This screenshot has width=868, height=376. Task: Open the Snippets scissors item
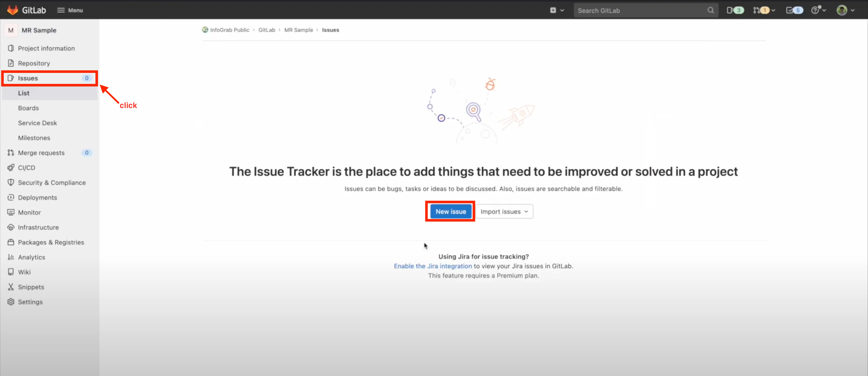[31, 287]
